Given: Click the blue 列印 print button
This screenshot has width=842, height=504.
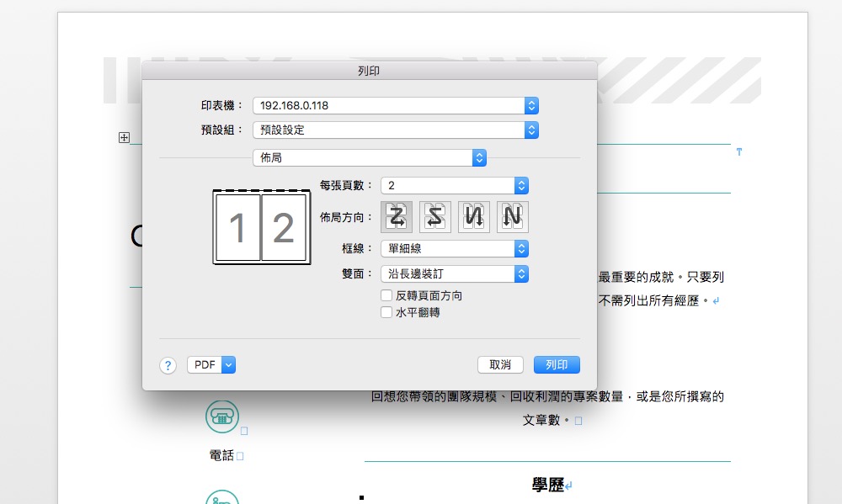Looking at the screenshot, I should click(557, 364).
